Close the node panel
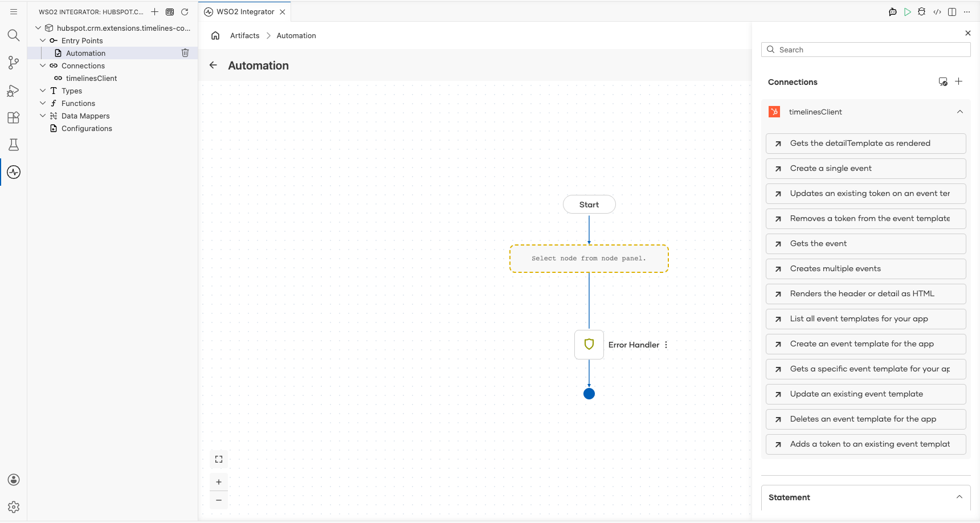Screen dimensions: 980x523 pos(968,33)
